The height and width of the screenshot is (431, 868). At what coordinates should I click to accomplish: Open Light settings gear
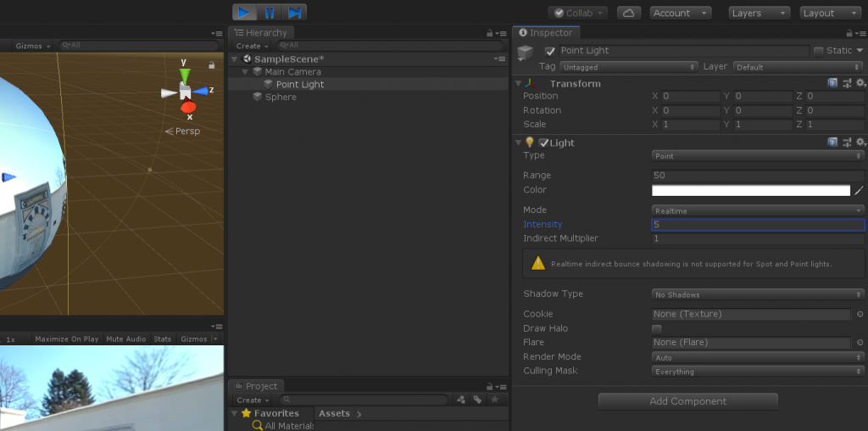(861, 143)
